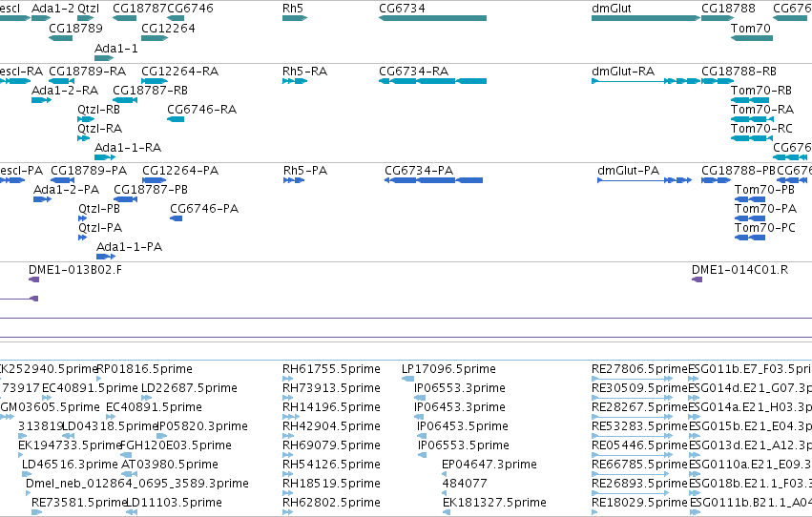Click transcript CG6734-RA

click(x=432, y=81)
